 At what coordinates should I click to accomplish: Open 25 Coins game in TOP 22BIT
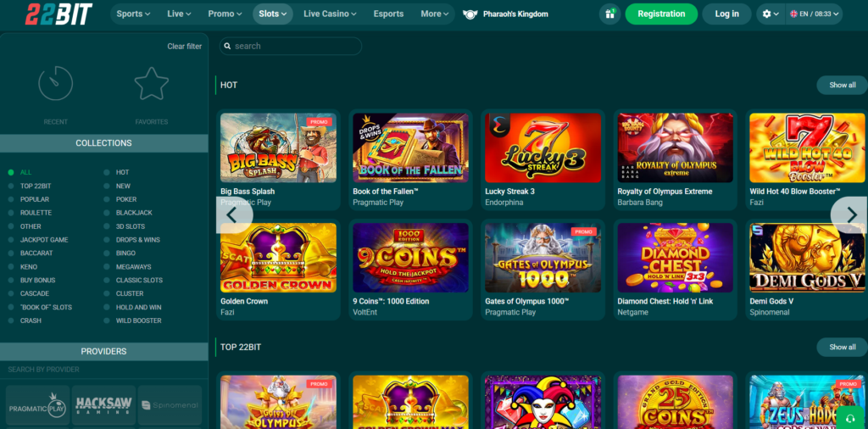(x=676, y=403)
